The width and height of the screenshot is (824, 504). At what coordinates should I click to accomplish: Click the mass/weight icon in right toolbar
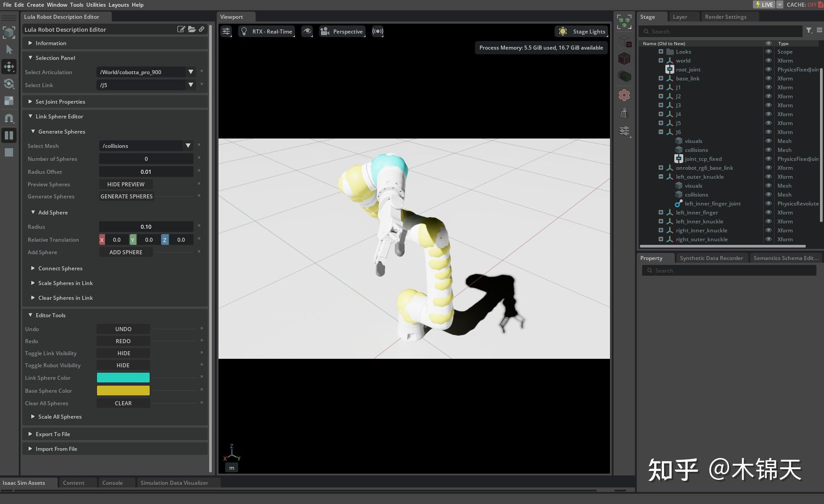[x=624, y=113]
